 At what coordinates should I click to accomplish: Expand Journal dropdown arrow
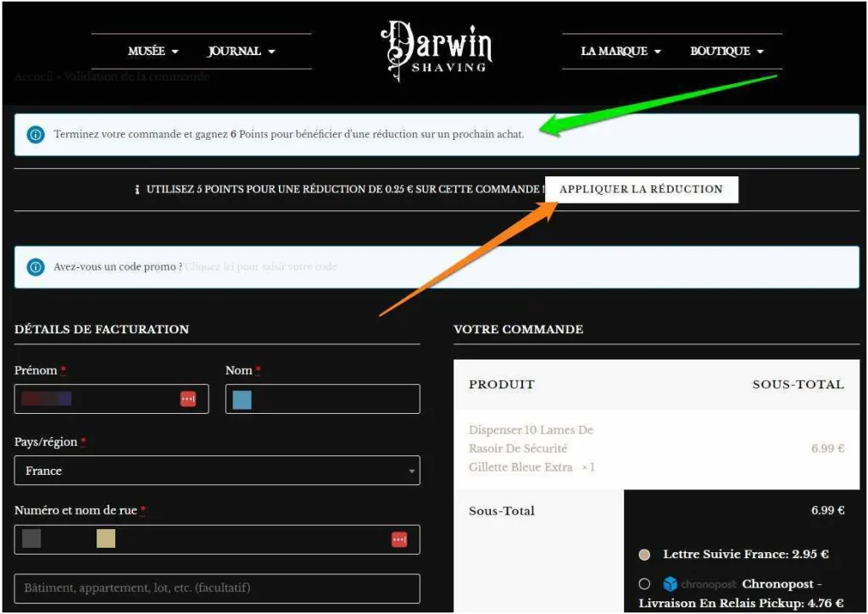point(271,52)
